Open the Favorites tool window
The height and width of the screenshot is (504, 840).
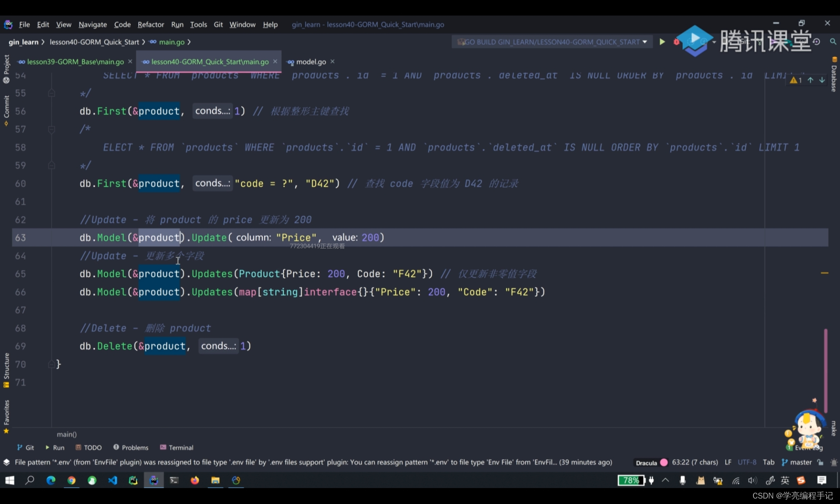pos(6,416)
